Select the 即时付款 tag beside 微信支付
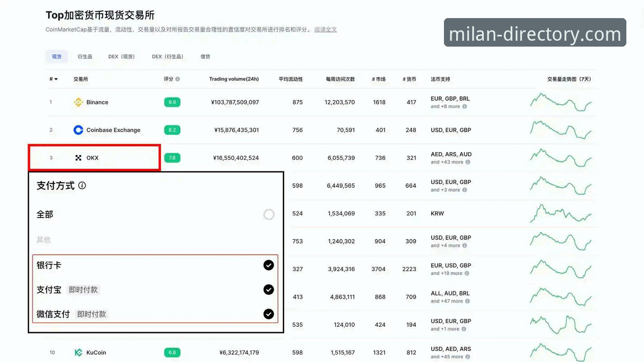The width and height of the screenshot is (644, 362). click(91, 314)
